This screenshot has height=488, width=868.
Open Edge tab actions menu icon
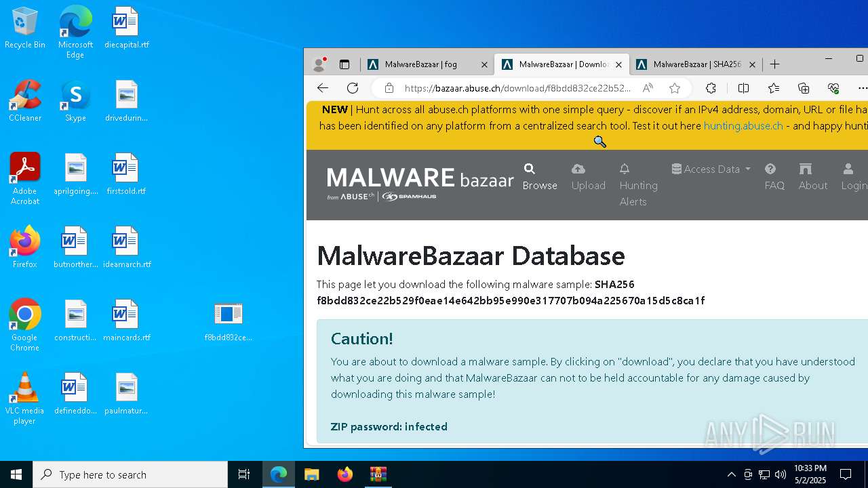[x=344, y=64]
